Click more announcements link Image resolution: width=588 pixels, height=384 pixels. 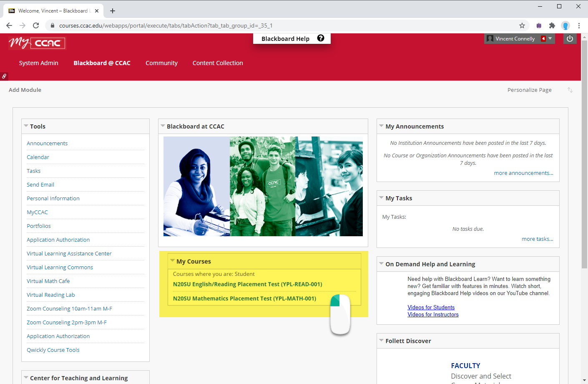(524, 173)
